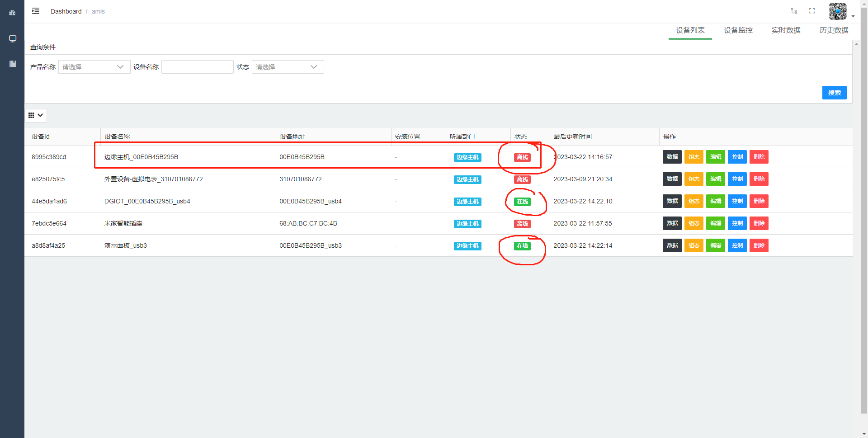Open the column toggle grid dropdown
The height and width of the screenshot is (438, 868).
tap(36, 115)
